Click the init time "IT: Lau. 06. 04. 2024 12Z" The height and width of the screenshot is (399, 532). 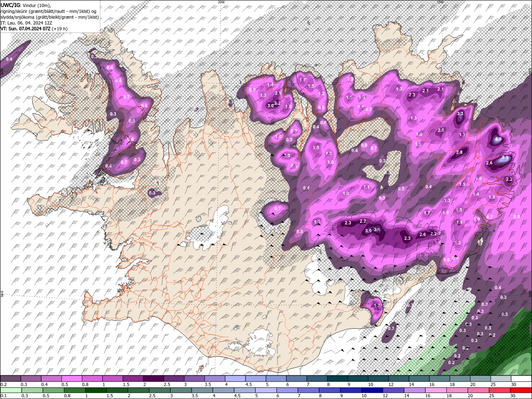pyautogui.click(x=26, y=23)
